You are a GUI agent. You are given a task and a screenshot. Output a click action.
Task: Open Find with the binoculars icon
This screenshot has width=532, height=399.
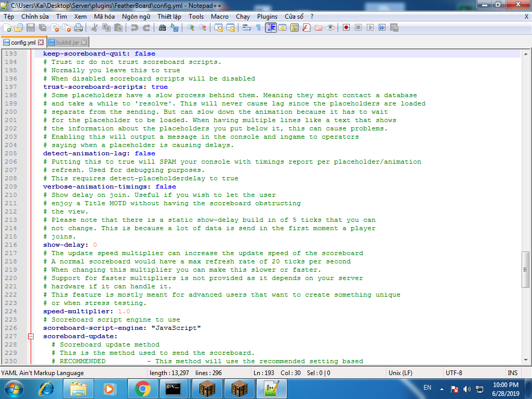click(x=163, y=28)
